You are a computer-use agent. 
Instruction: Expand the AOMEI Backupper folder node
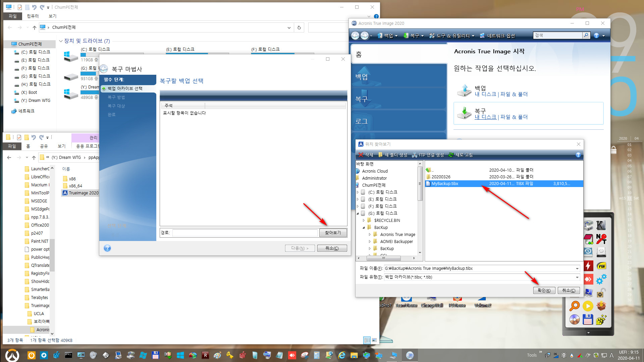pyautogui.click(x=370, y=241)
